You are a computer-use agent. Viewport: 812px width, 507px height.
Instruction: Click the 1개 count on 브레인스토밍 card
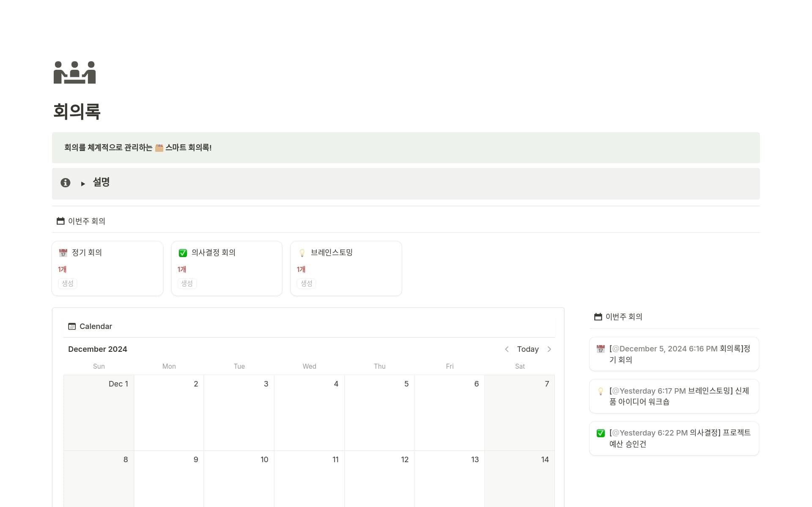(301, 269)
